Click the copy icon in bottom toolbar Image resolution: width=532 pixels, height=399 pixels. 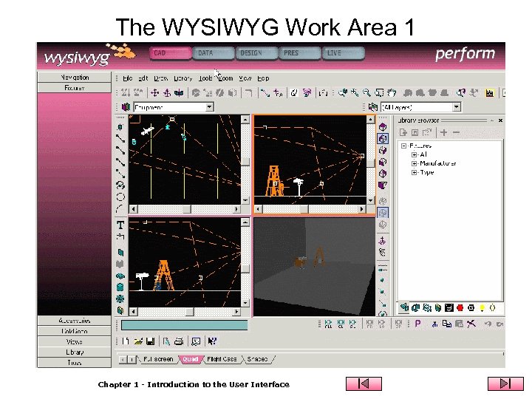tap(447, 324)
